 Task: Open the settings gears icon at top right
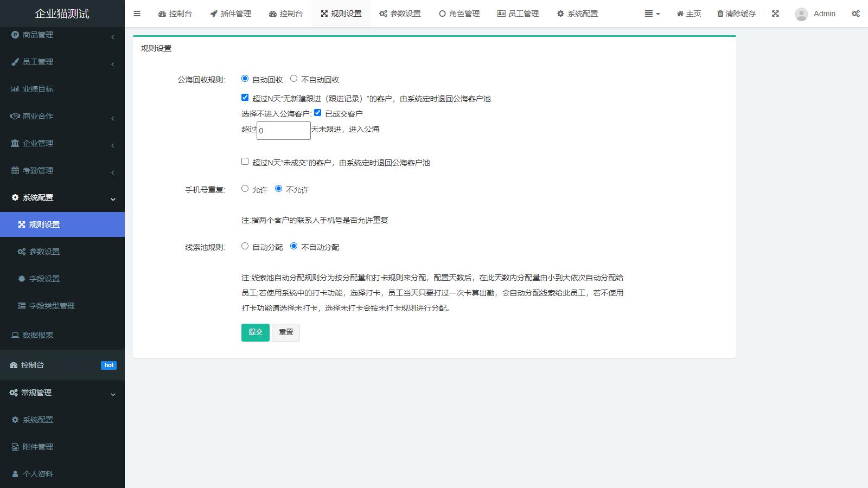click(856, 14)
